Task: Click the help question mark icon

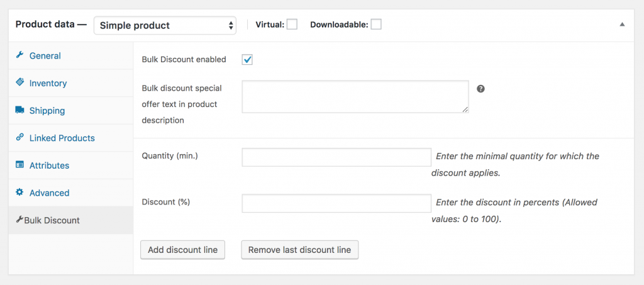Action: (481, 88)
